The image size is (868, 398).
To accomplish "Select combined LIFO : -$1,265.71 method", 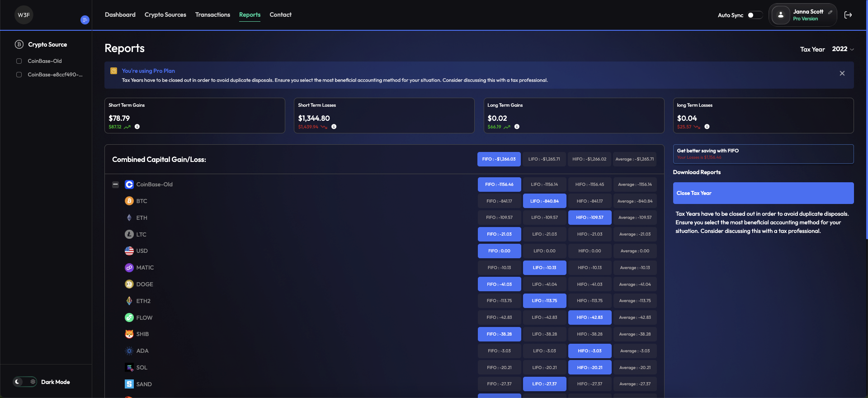I will point(544,159).
